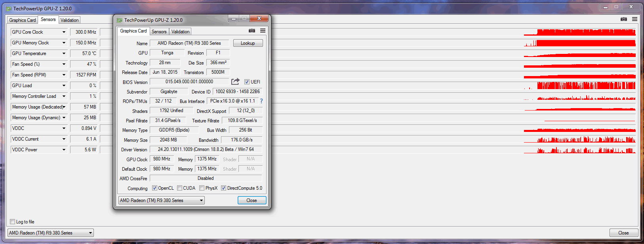This screenshot has height=244, width=644.
Task: Select the Sensors tab in the back window
Action: [x=48, y=19]
